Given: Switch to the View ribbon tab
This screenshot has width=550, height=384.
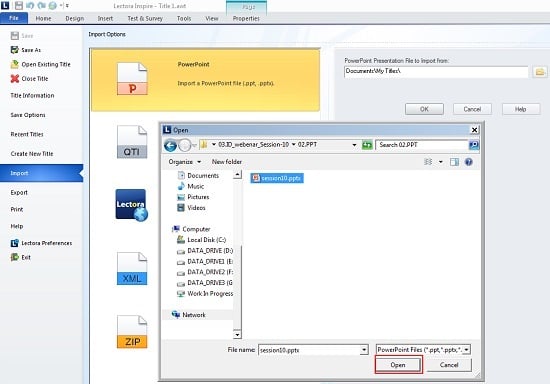Looking at the screenshot, I should point(212,18).
